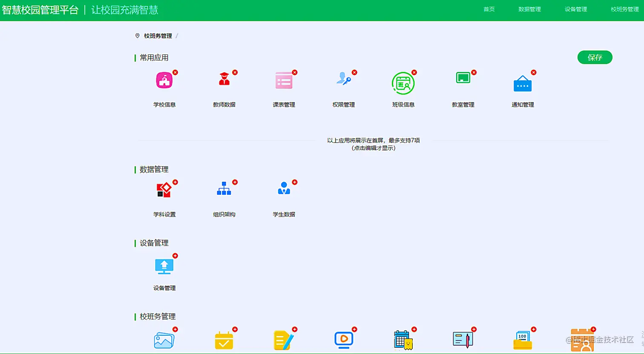Click the orange calendar with person icon
The height and width of the screenshot is (354, 644).
582,340
